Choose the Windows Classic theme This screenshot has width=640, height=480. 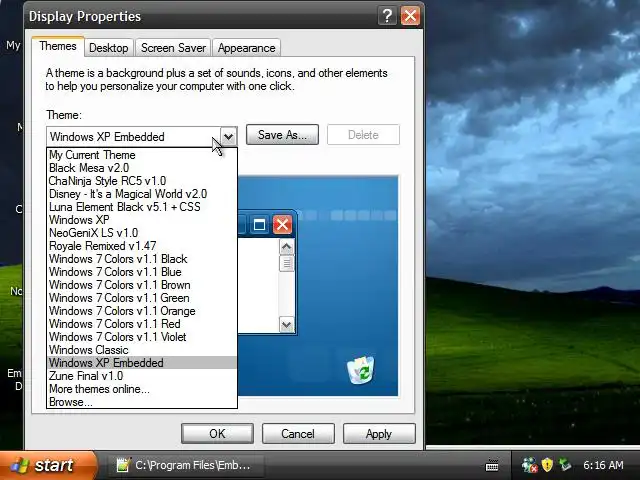click(x=142, y=350)
